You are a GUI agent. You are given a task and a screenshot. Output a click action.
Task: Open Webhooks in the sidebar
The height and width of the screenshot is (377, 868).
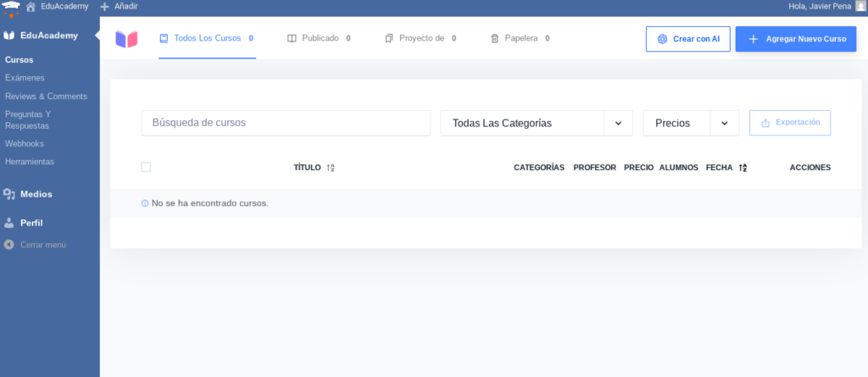[25, 144]
